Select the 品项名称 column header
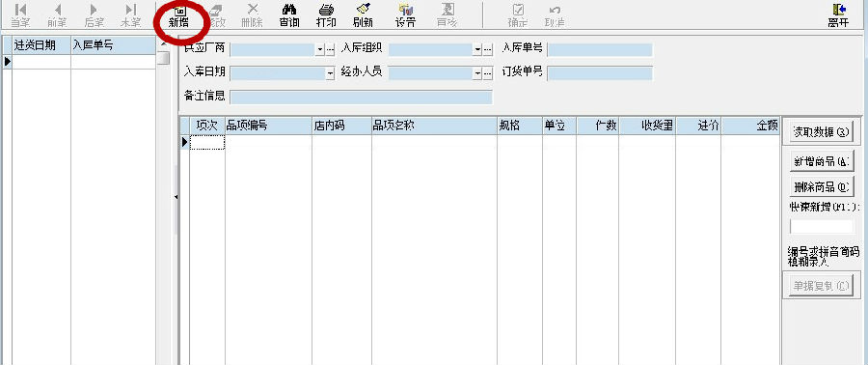The width and height of the screenshot is (868, 365). click(x=435, y=126)
